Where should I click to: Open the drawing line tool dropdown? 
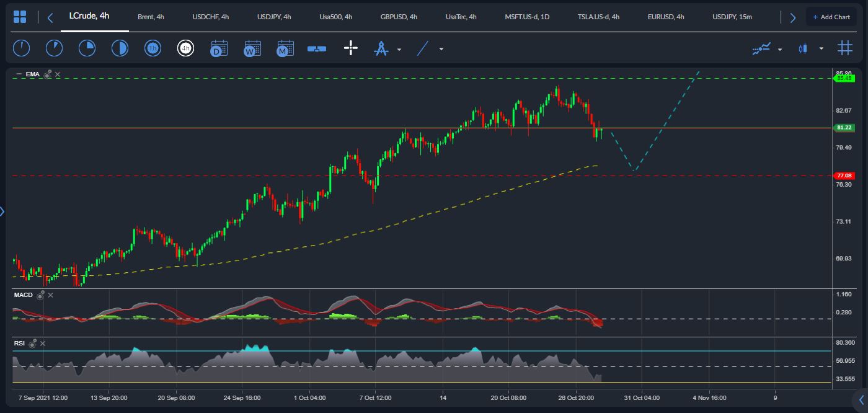tap(441, 48)
